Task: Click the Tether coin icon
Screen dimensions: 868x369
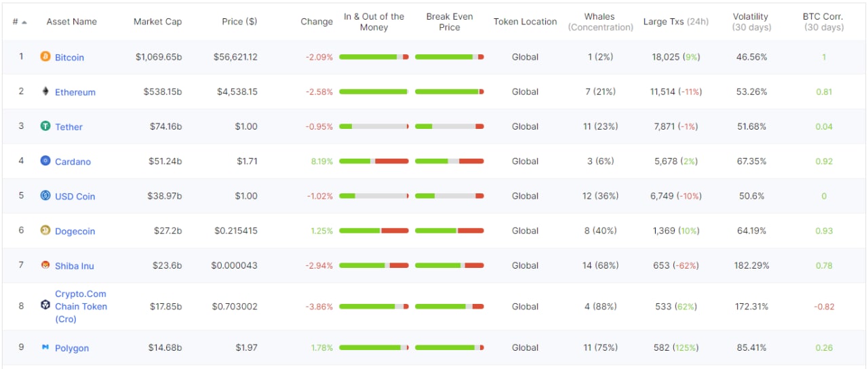Action: click(x=45, y=125)
